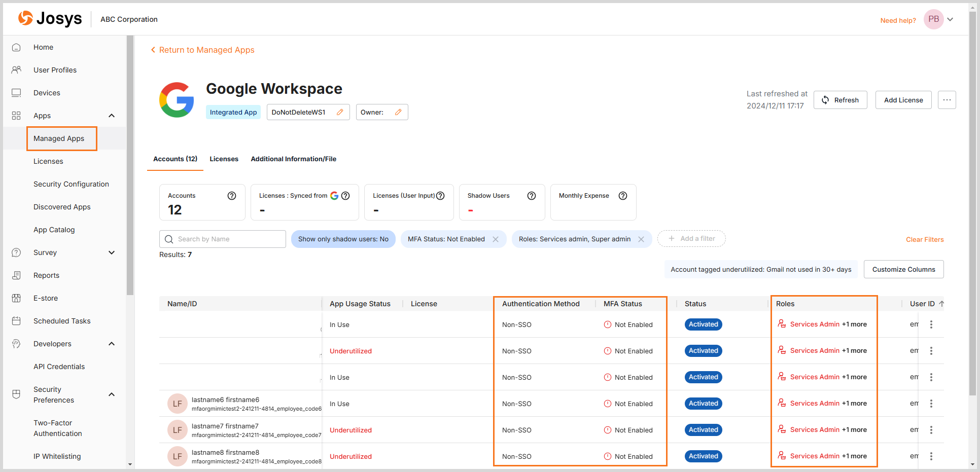Open Discovered Apps page
Image resolution: width=980 pixels, height=472 pixels.
(62, 207)
